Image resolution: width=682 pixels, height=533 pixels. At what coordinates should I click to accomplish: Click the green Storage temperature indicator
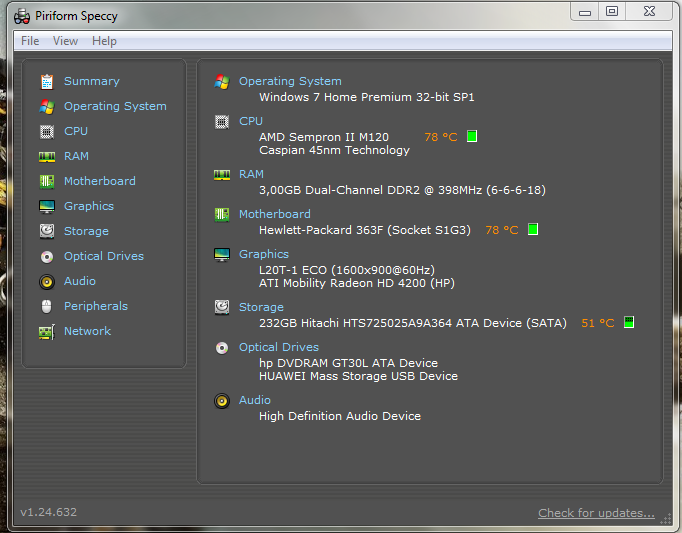tap(629, 322)
